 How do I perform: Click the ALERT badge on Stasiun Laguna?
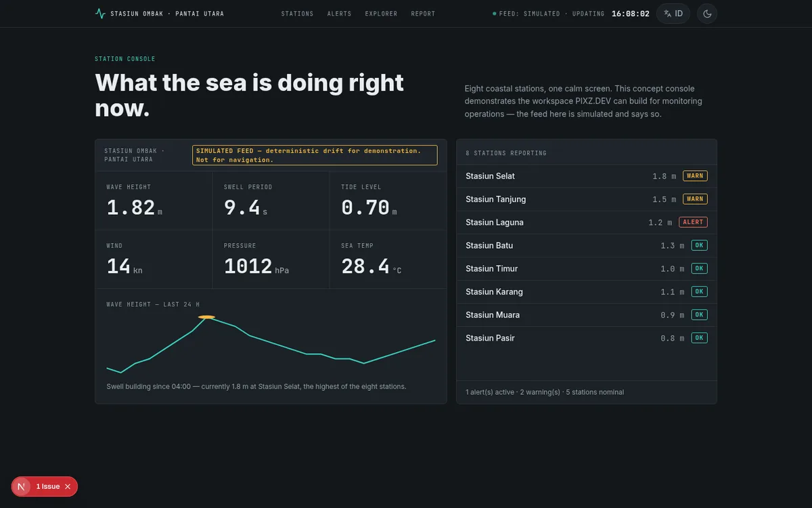(x=693, y=222)
